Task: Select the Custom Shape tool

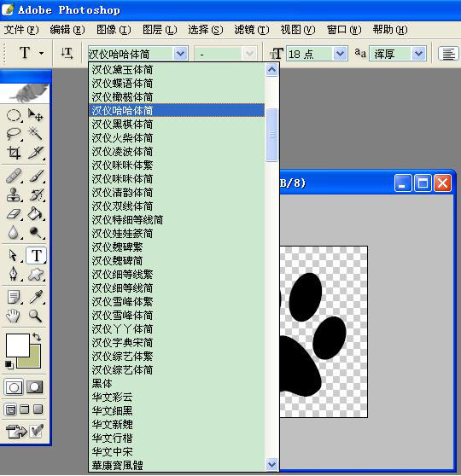Action: coord(36,274)
